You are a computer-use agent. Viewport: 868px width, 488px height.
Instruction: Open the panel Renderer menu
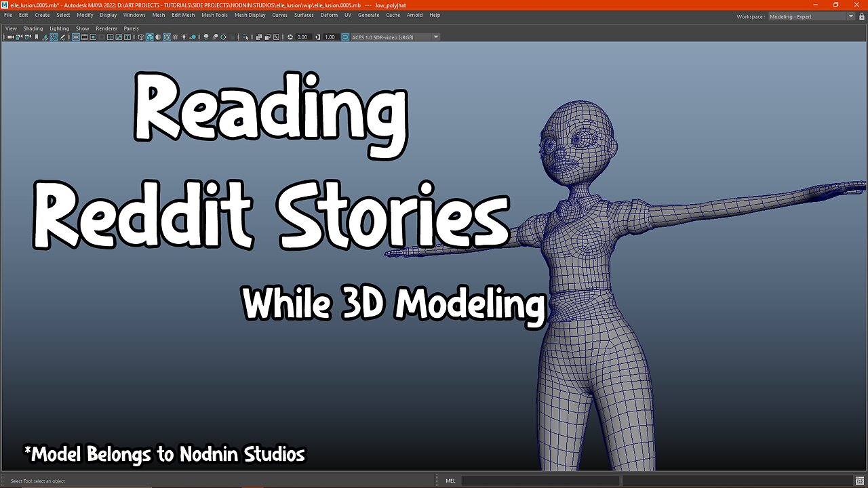click(106, 28)
